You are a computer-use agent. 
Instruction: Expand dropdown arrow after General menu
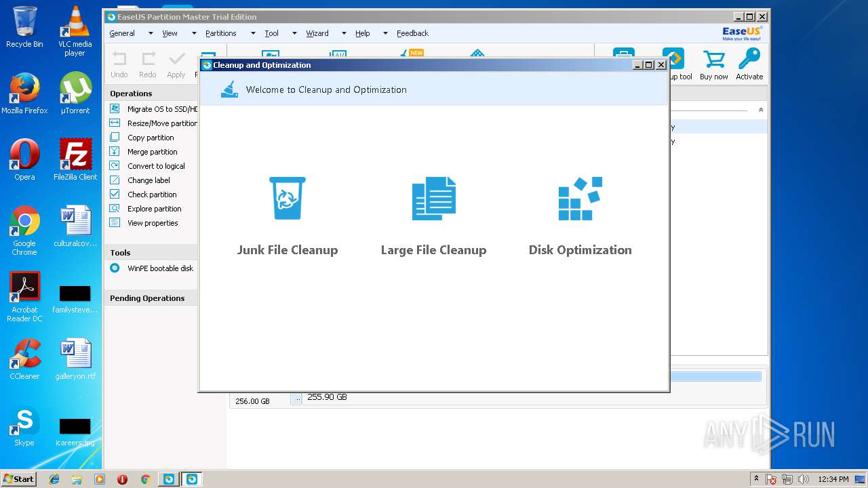click(x=151, y=33)
